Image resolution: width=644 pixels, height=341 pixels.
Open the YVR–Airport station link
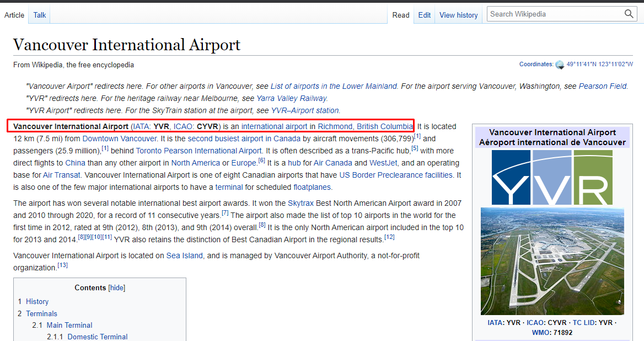(305, 110)
